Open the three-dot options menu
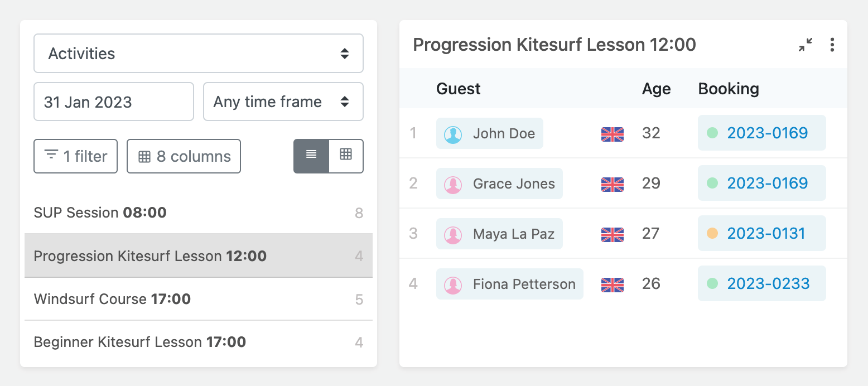 pos(832,45)
